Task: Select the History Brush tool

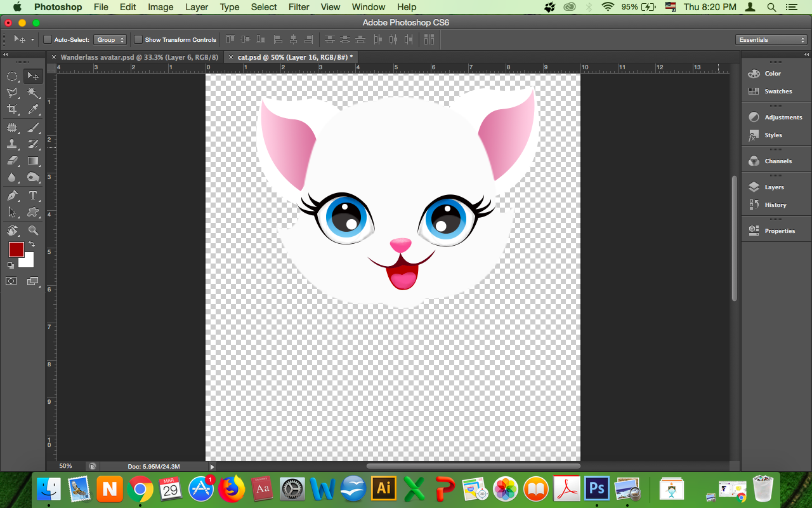Action: [x=33, y=144]
